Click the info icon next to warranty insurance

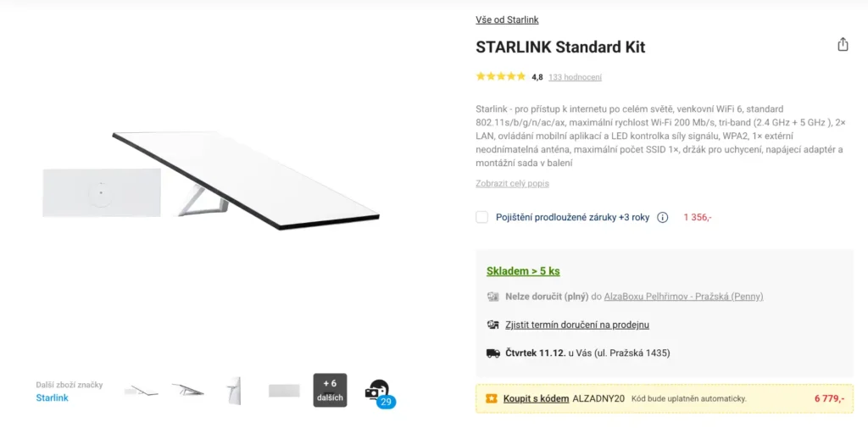point(663,217)
